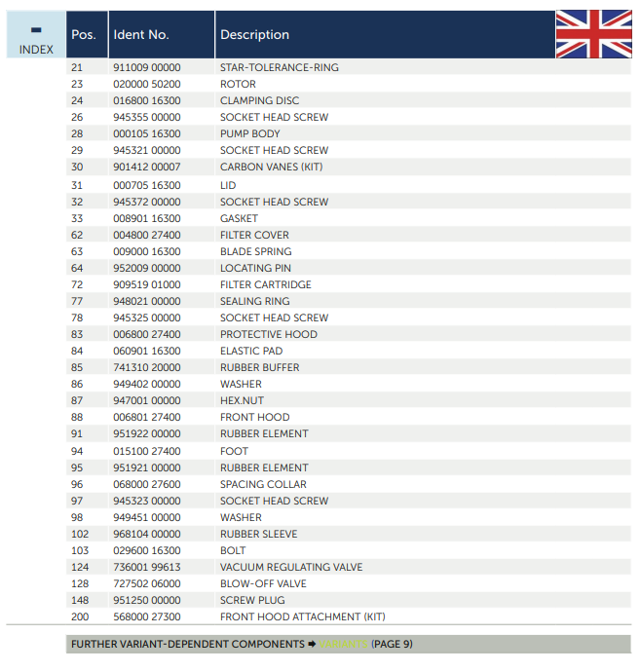The width and height of the screenshot is (641, 672).
Task: Click the FURTHER VARIANT-DEPENDENT COMPONENTS text
Action: point(187,645)
